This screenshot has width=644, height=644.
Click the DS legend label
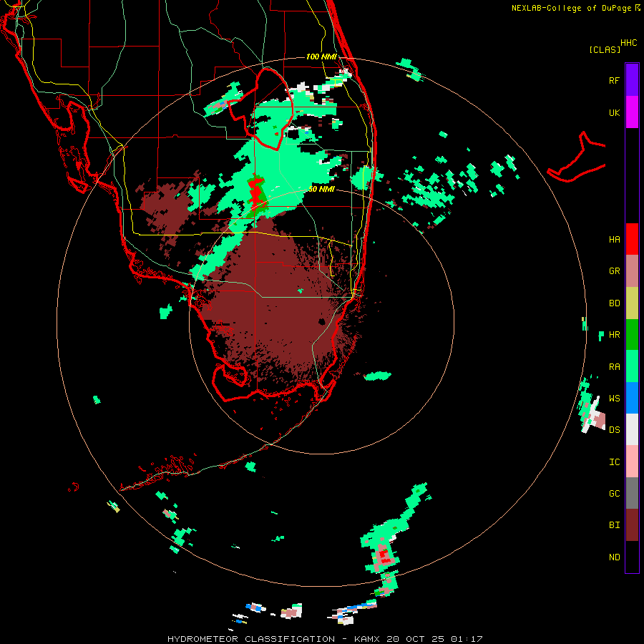pos(614,430)
